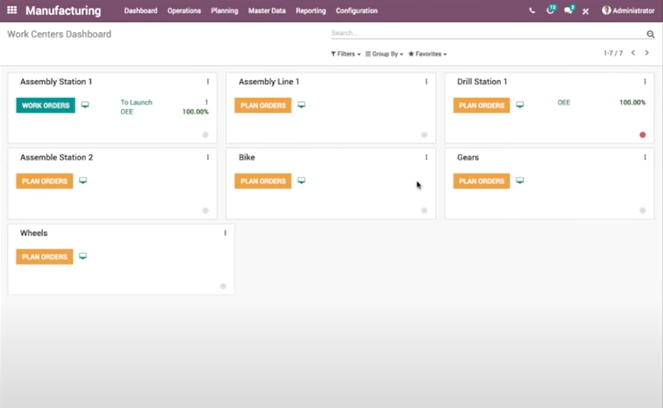The height and width of the screenshot is (408, 663).
Task: Expand the Filters dropdown
Action: pos(346,54)
